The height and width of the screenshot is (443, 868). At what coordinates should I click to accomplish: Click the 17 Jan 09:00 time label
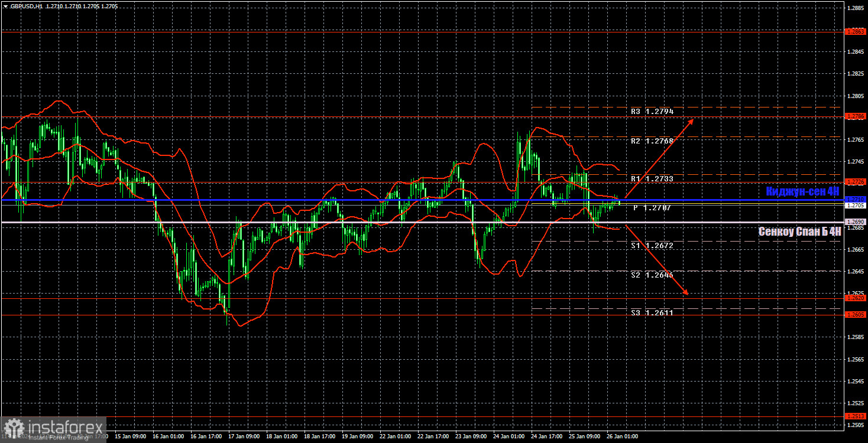coord(244,437)
